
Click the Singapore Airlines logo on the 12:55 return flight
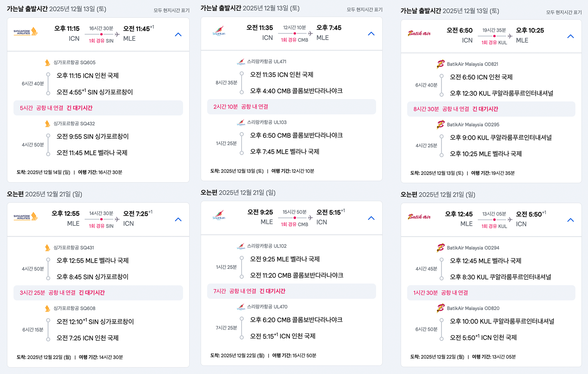click(x=25, y=217)
